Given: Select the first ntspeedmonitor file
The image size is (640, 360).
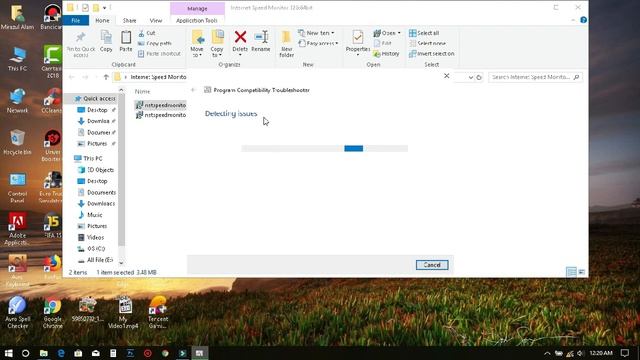Looking at the screenshot, I should [161, 105].
